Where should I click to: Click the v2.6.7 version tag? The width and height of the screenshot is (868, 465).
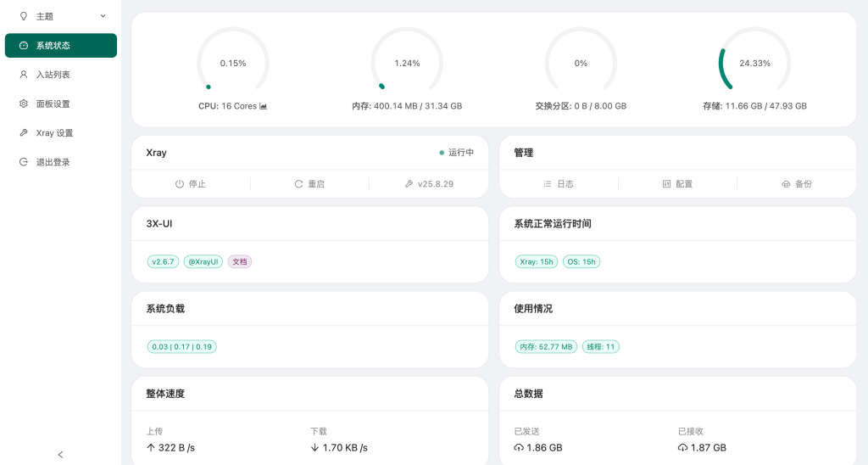point(163,262)
